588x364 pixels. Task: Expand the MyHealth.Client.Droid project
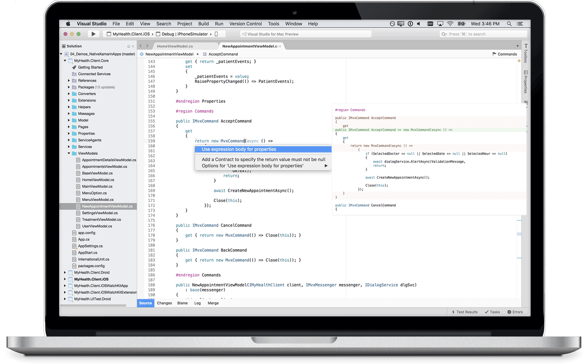tap(65, 273)
